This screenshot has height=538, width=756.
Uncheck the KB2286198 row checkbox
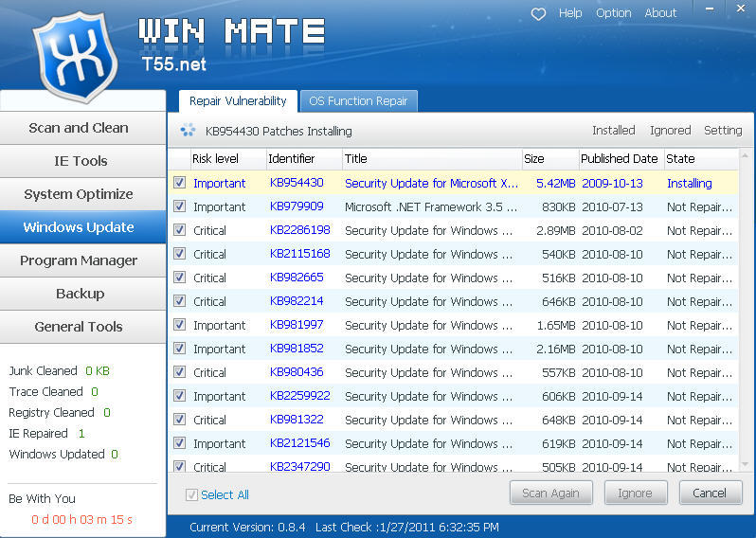click(x=179, y=229)
